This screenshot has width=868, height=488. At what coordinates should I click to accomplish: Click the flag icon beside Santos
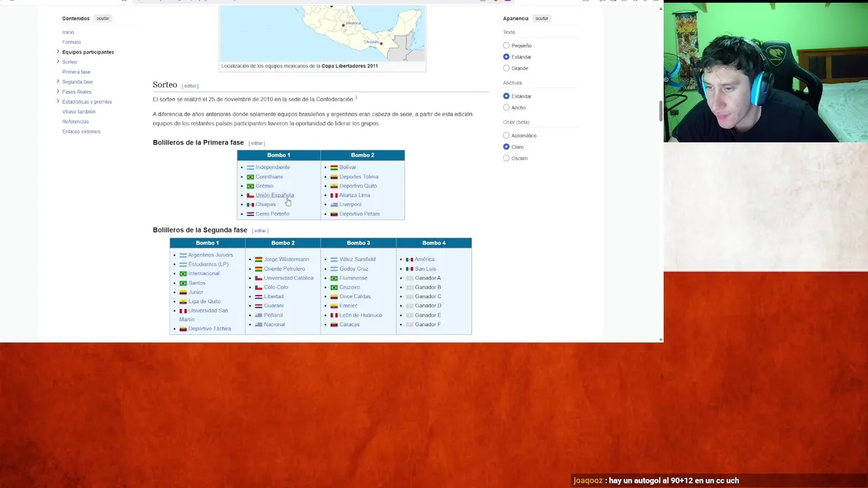coord(183,283)
